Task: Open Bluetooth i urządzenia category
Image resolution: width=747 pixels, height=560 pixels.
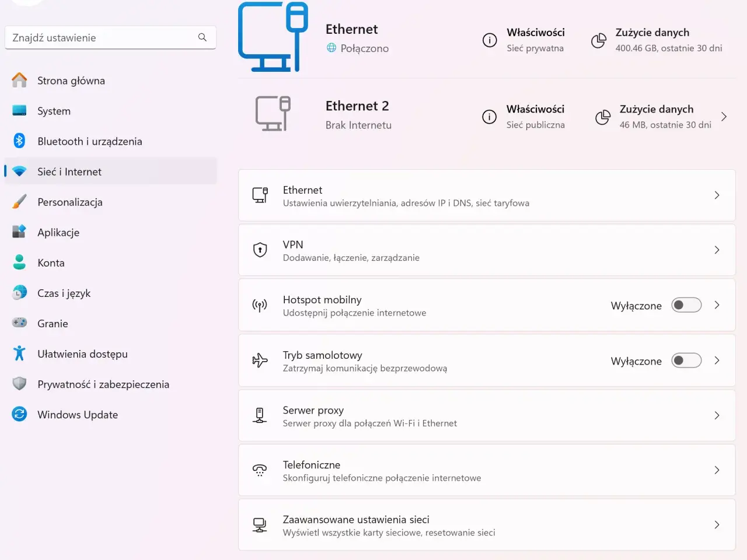Action: (110, 141)
